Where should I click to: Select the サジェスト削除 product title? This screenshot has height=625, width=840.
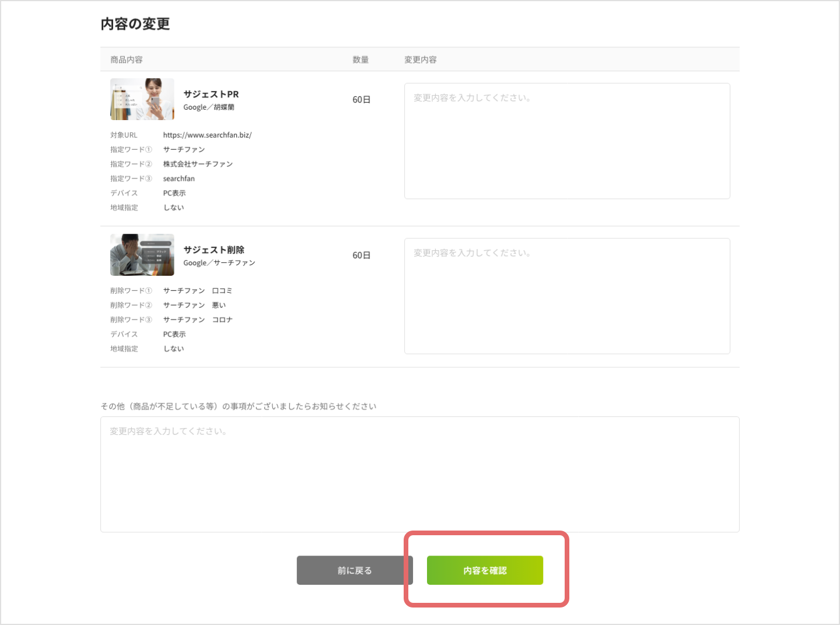pos(214,250)
